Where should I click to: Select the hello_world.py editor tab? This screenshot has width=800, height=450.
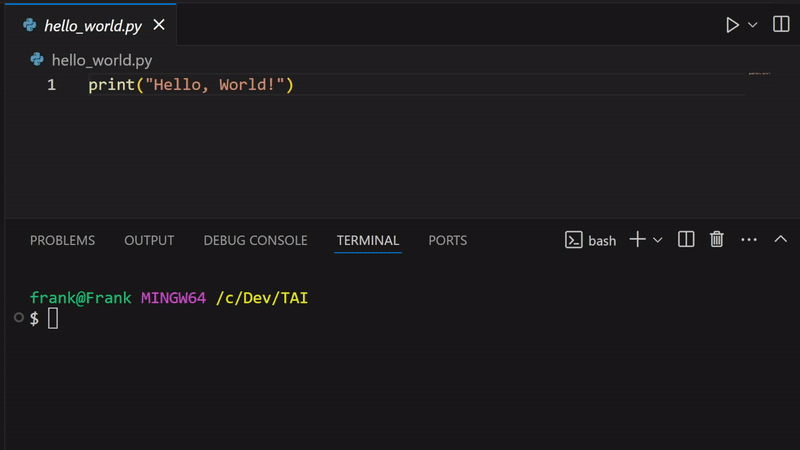(91, 24)
